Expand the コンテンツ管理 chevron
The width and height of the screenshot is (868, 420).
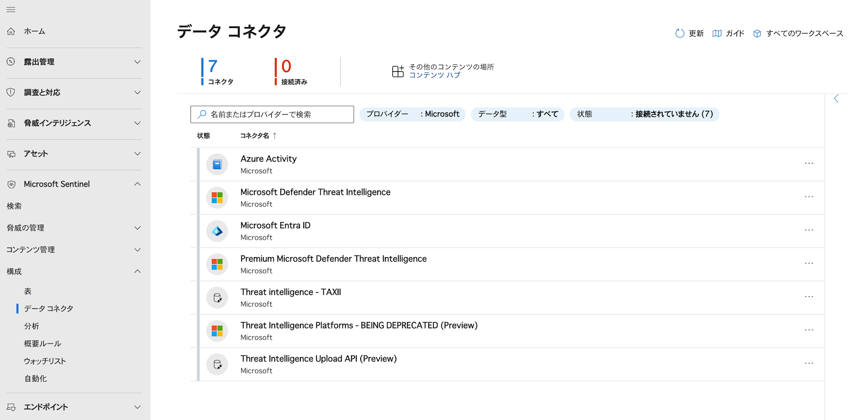137,250
